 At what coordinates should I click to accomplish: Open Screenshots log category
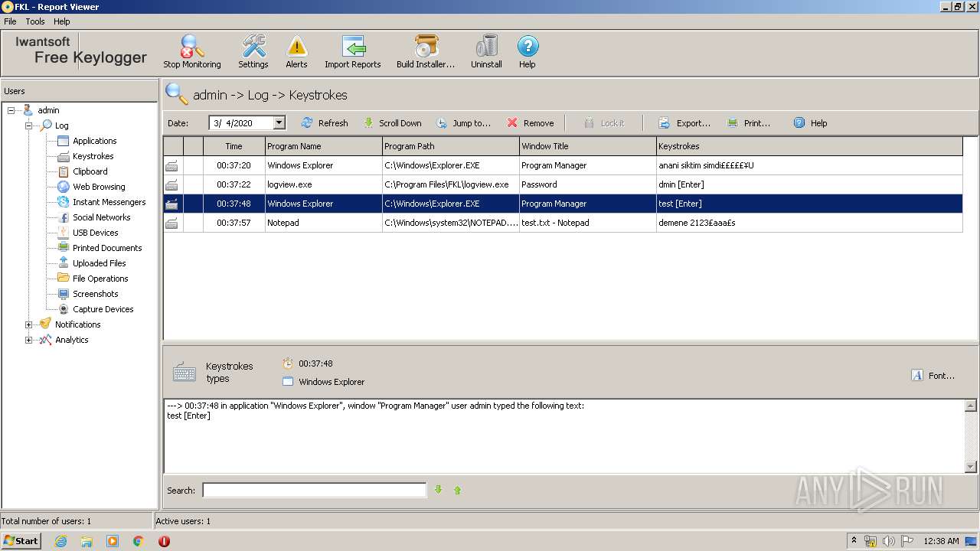tap(95, 294)
